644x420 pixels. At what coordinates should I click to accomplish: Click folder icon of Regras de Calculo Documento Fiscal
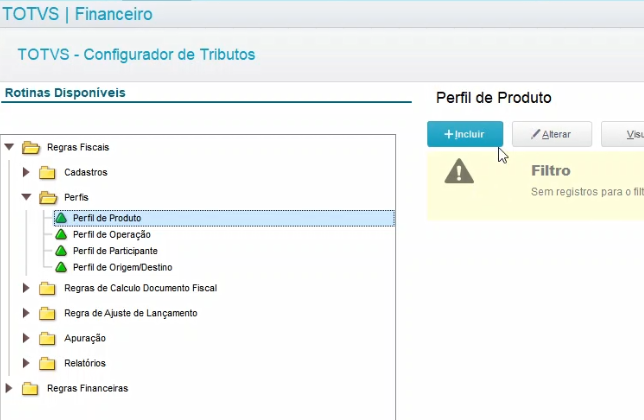pyautogui.click(x=47, y=288)
